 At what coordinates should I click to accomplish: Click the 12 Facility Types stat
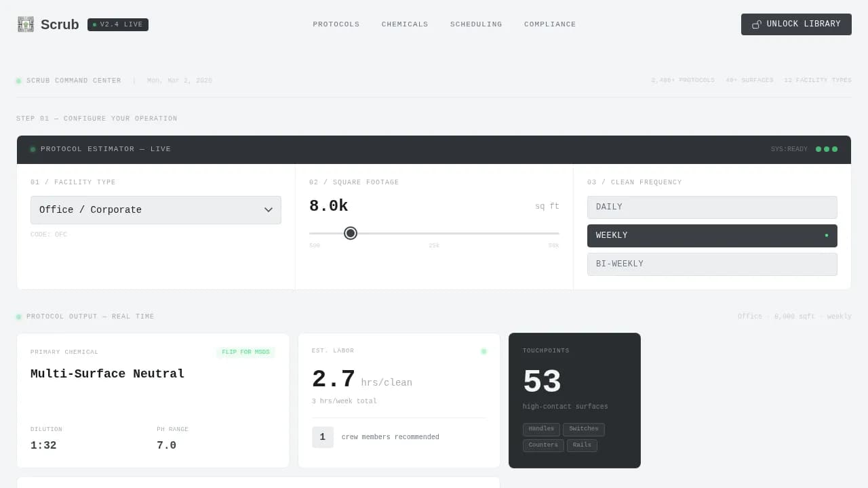818,81
